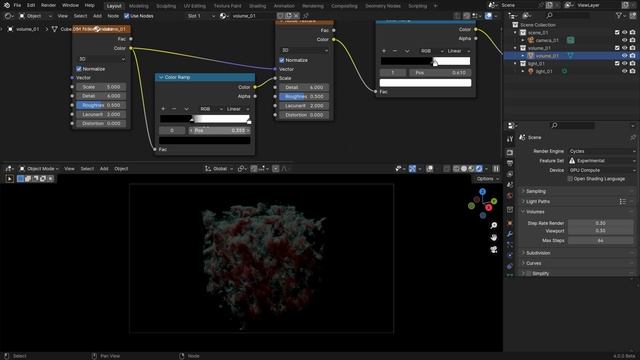Open the Render menu
640x360 pixels.
pos(48,5)
